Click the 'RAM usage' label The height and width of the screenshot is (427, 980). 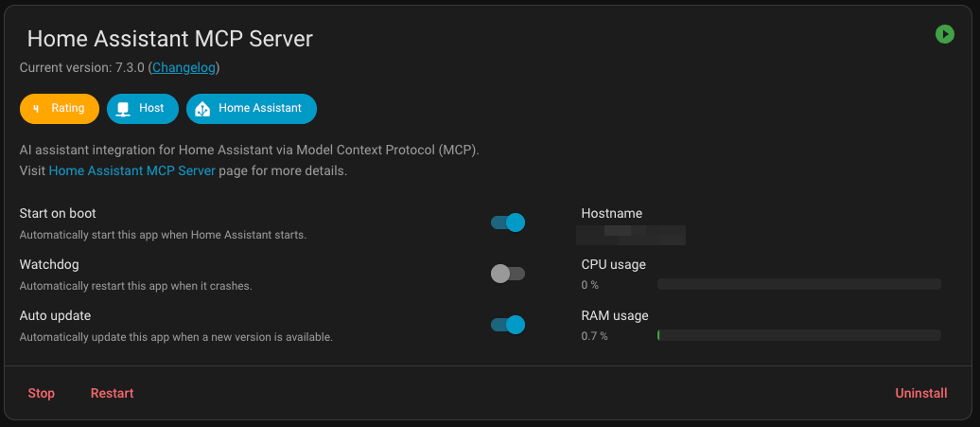pyautogui.click(x=615, y=315)
